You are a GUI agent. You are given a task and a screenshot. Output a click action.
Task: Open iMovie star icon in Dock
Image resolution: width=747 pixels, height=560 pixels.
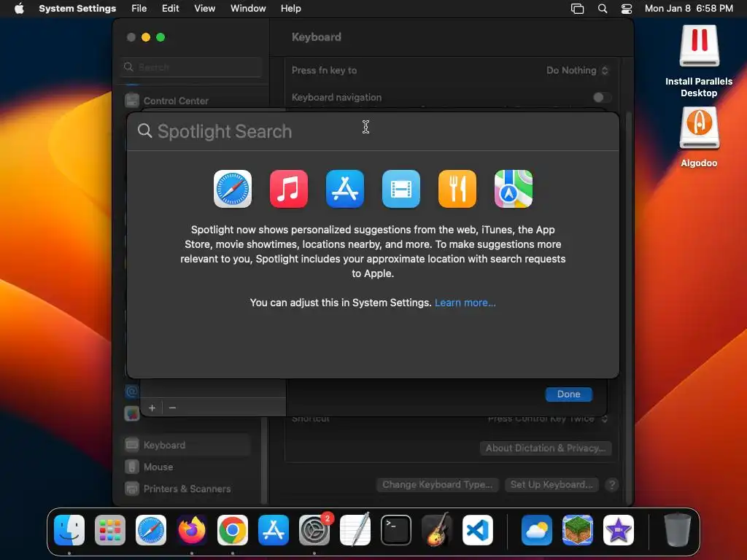point(619,530)
